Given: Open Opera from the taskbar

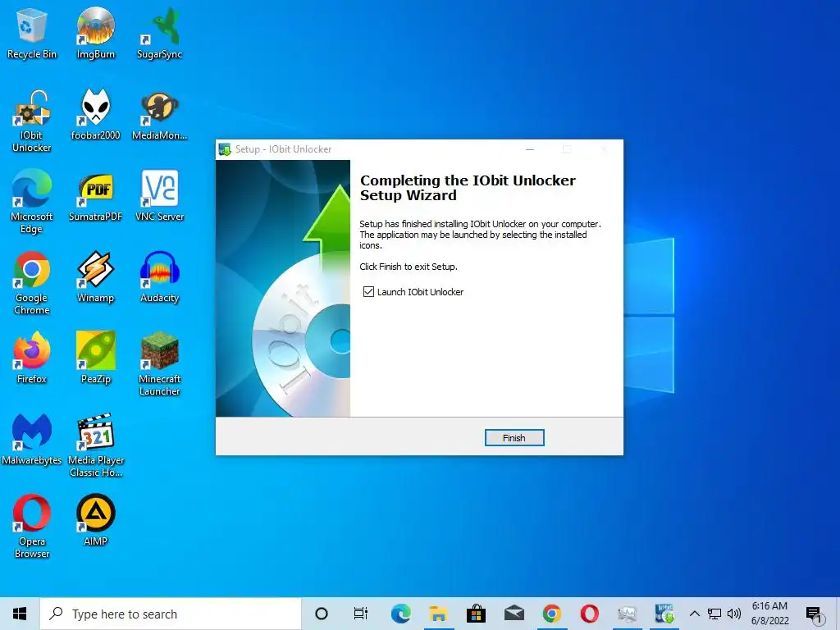Looking at the screenshot, I should tap(589, 614).
